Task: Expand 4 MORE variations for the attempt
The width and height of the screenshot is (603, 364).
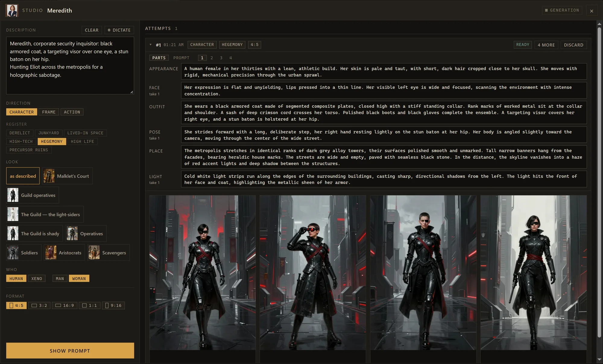Action: click(546, 45)
